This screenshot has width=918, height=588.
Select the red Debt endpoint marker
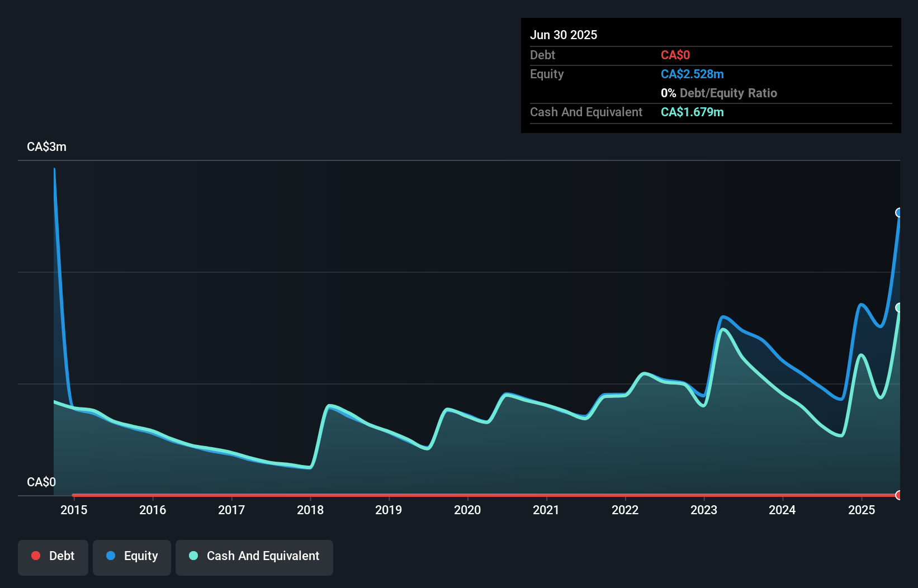(899, 495)
